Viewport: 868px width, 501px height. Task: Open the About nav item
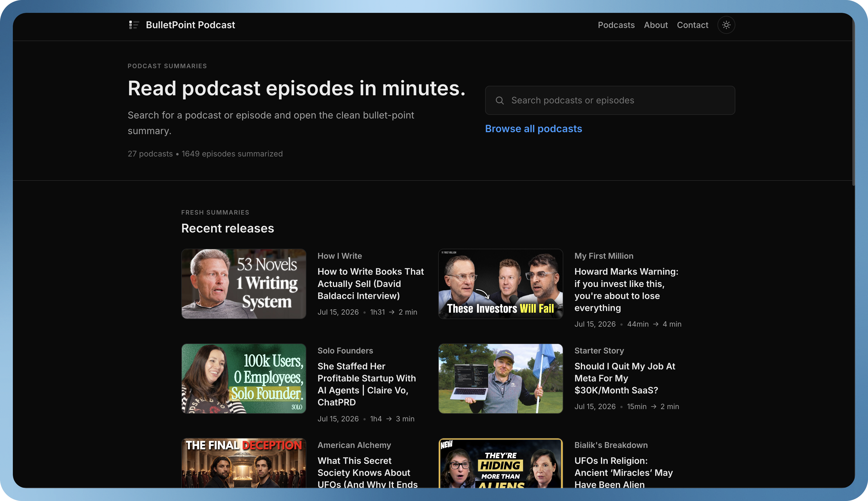point(655,25)
